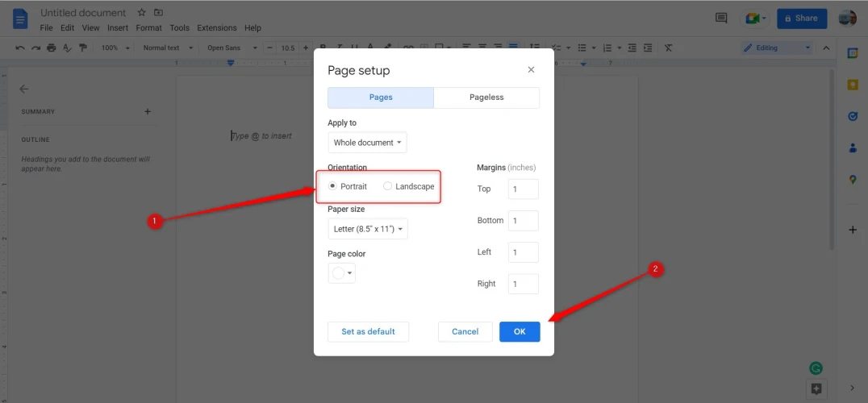Switch to the Pages tab
The height and width of the screenshot is (403, 868).
pyautogui.click(x=381, y=98)
